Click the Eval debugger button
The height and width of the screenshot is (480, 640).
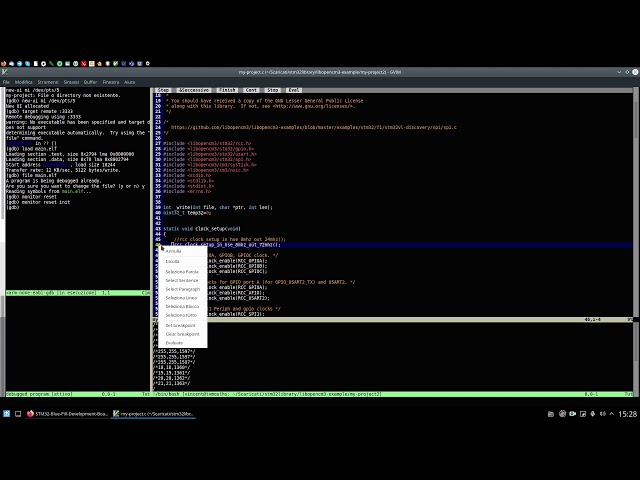pyautogui.click(x=293, y=90)
